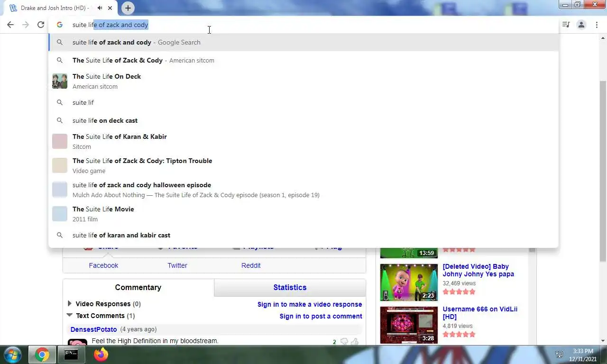607x364 pixels.
Task: Pick 'The Suite Life On Deck' suggestion
Action: [303, 81]
